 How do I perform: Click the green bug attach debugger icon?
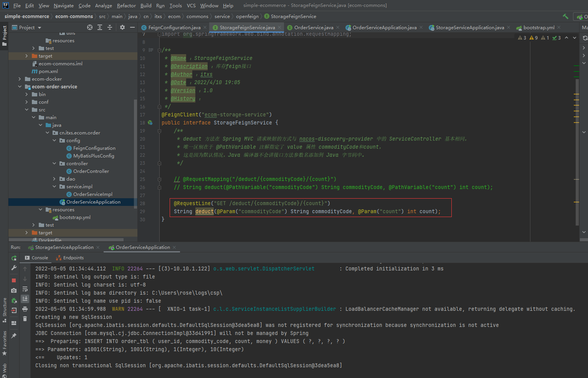[14, 300]
